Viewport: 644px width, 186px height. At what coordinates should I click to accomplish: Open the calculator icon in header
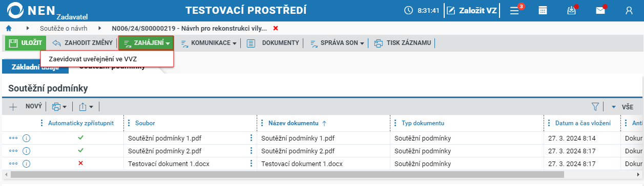543,10
